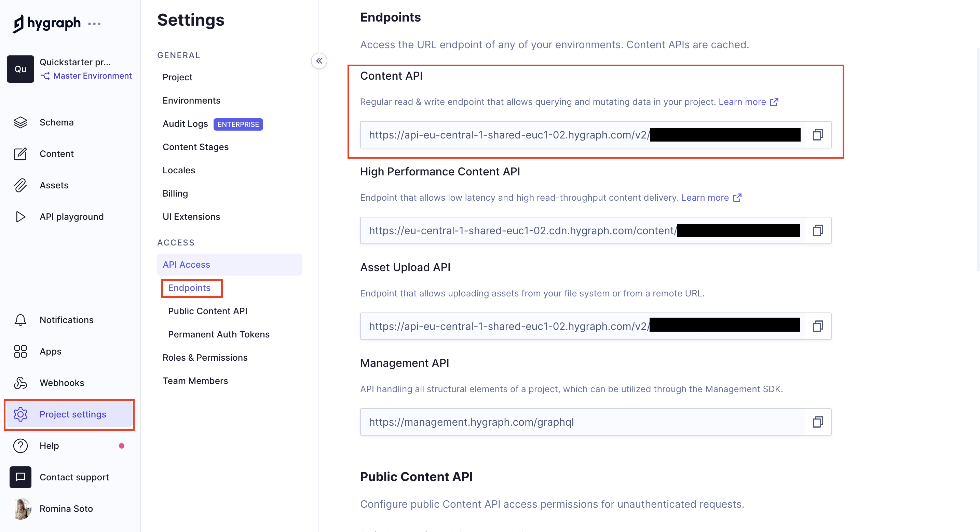Expand the sidebar collapse toggle
This screenshot has width=980, height=532.
coord(319,60)
